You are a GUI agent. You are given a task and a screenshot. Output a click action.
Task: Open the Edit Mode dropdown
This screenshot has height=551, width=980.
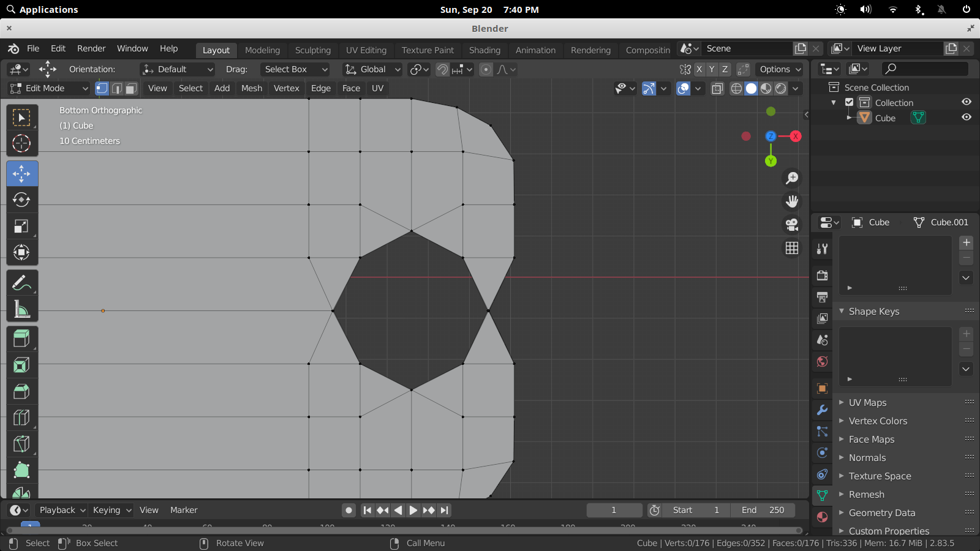tap(49, 88)
